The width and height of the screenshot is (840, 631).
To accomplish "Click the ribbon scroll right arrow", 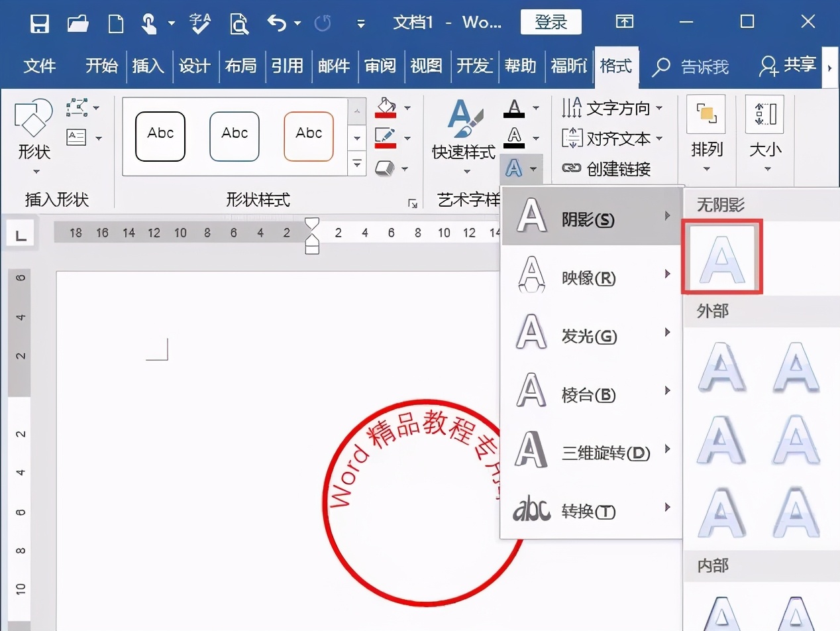I will click(830, 67).
